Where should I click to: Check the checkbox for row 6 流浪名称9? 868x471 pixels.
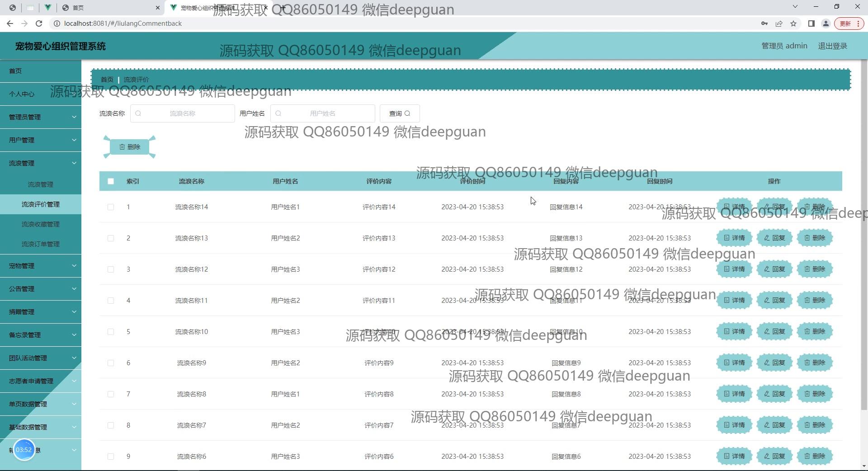coord(111,363)
